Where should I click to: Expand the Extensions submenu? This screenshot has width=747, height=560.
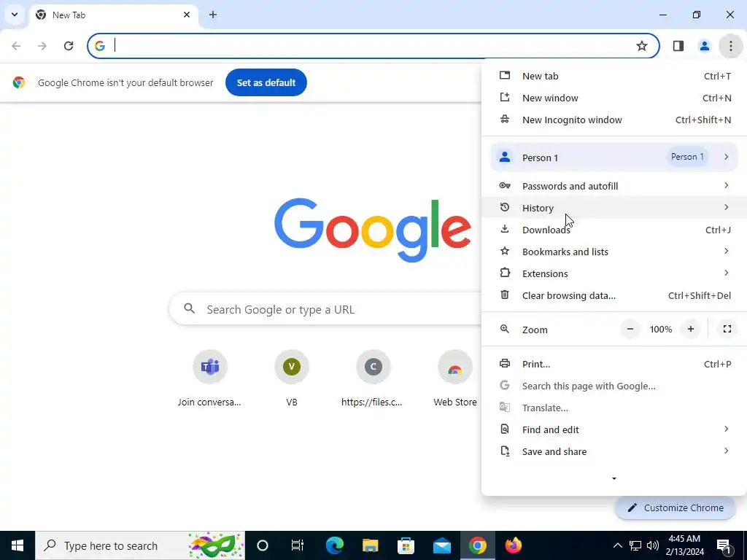tap(614, 274)
